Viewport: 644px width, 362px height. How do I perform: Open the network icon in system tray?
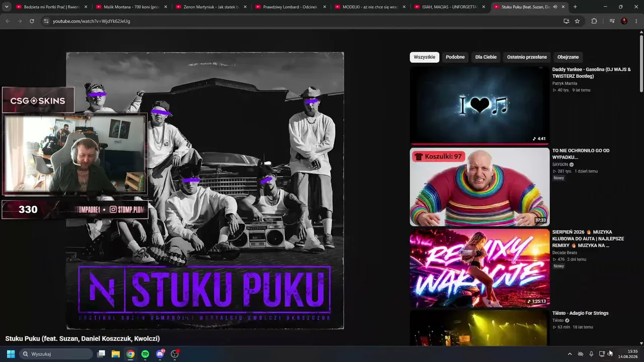[x=602, y=354]
